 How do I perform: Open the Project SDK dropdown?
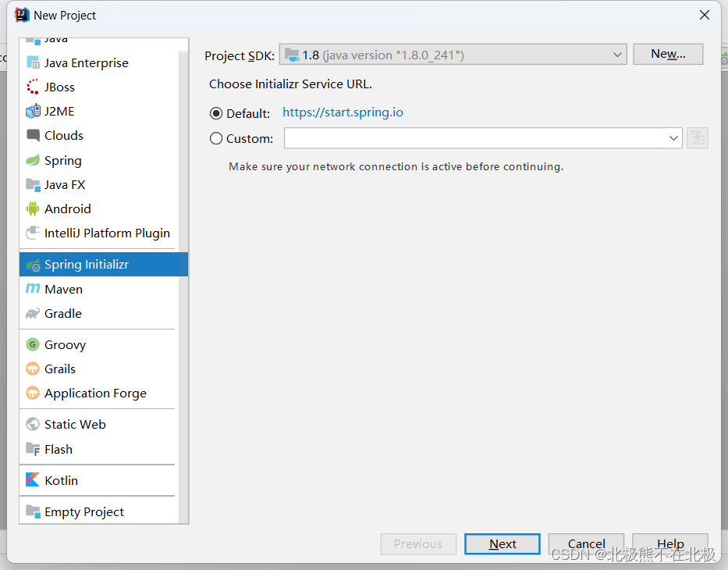tap(453, 55)
